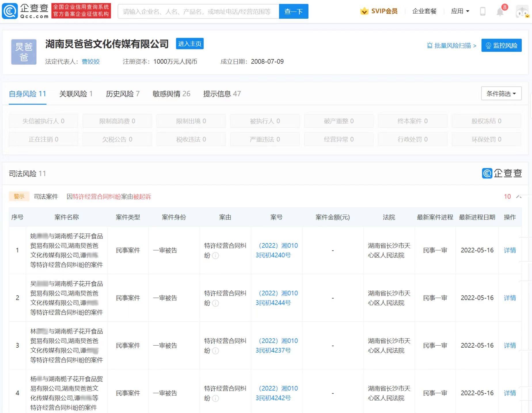Click 特许经营合同纠纷 in the warning line

97,197
